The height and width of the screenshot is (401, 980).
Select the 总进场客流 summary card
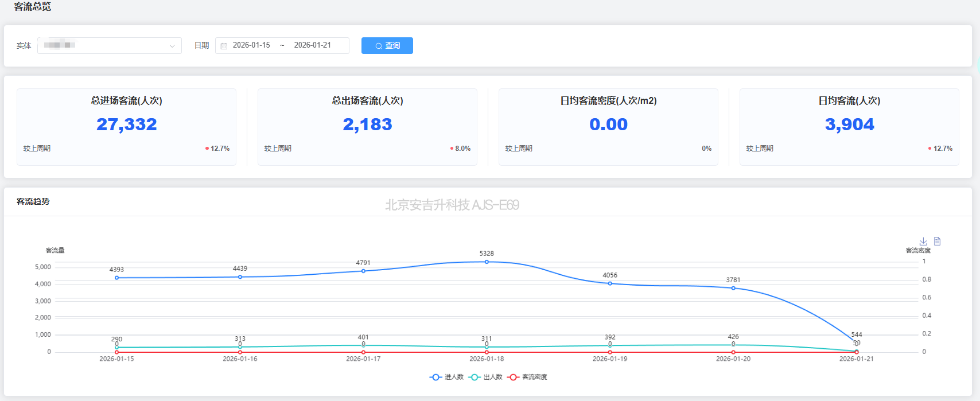tap(126, 127)
